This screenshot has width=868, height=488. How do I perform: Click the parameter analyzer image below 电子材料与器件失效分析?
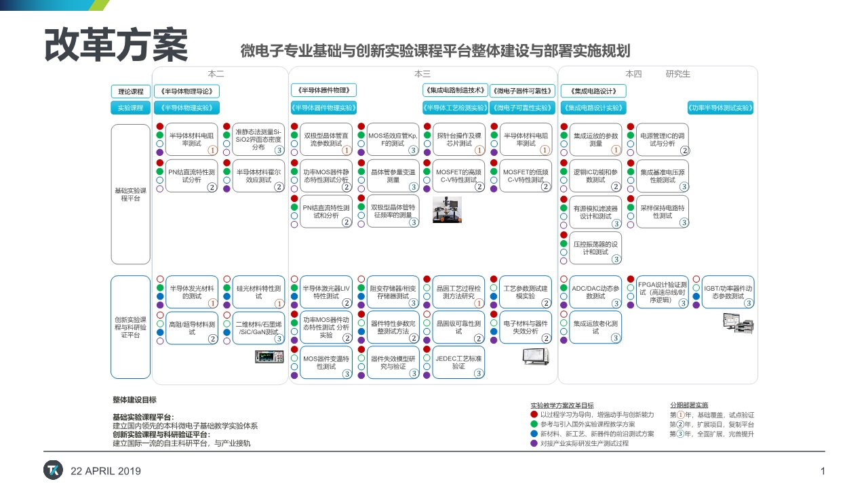click(536, 357)
